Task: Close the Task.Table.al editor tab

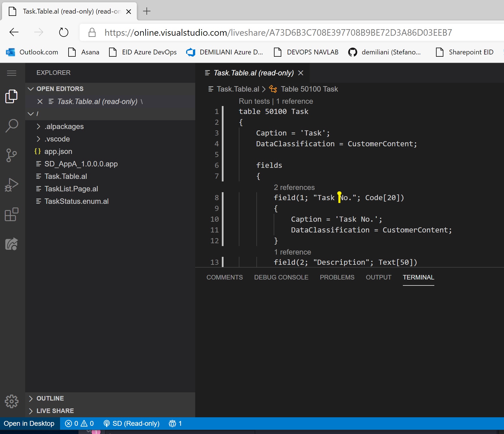Action: pos(301,73)
